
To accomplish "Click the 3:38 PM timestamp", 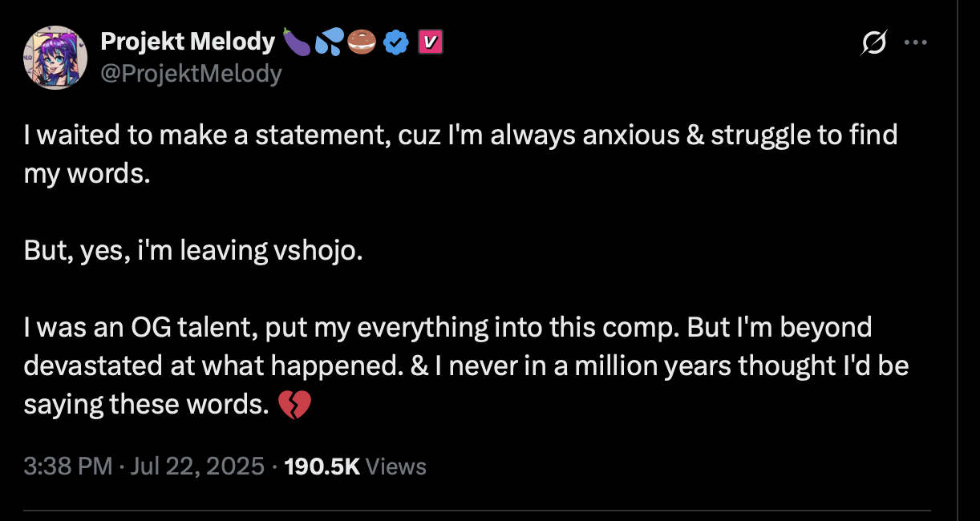I will (68, 466).
